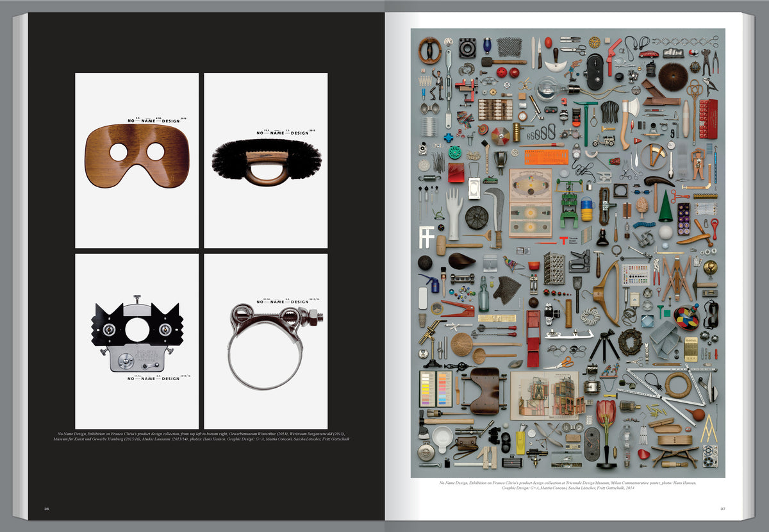
Task: Open the black metal bracket poster
Action: click(136, 341)
